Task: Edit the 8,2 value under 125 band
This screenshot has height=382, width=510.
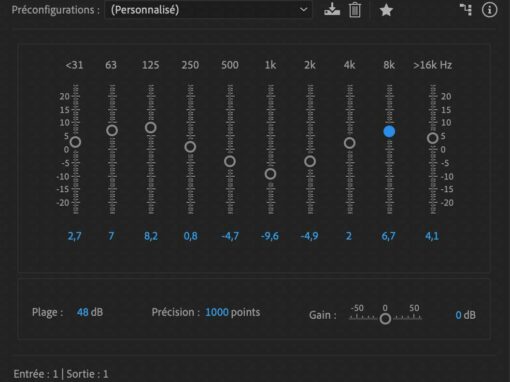Action: point(151,236)
